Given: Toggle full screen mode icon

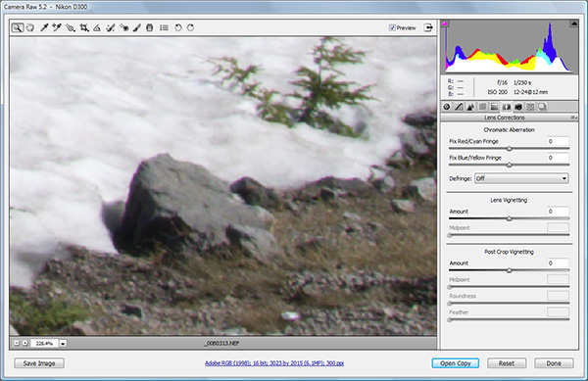Looking at the screenshot, I should pyautogui.click(x=428, y=27).
